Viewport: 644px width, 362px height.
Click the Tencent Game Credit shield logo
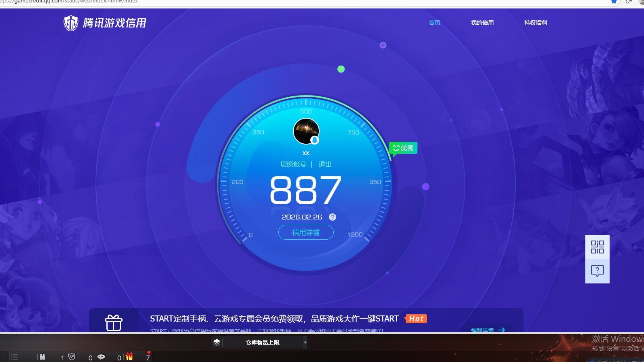click(71, 23)
